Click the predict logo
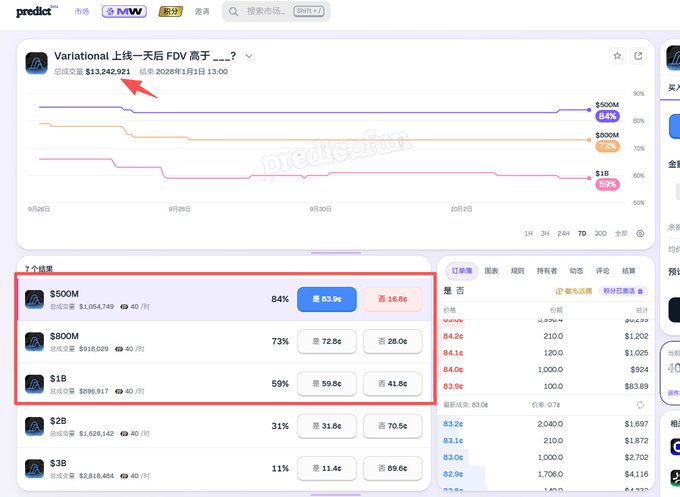Screen dimensions: 680x497 coord(36,11)
